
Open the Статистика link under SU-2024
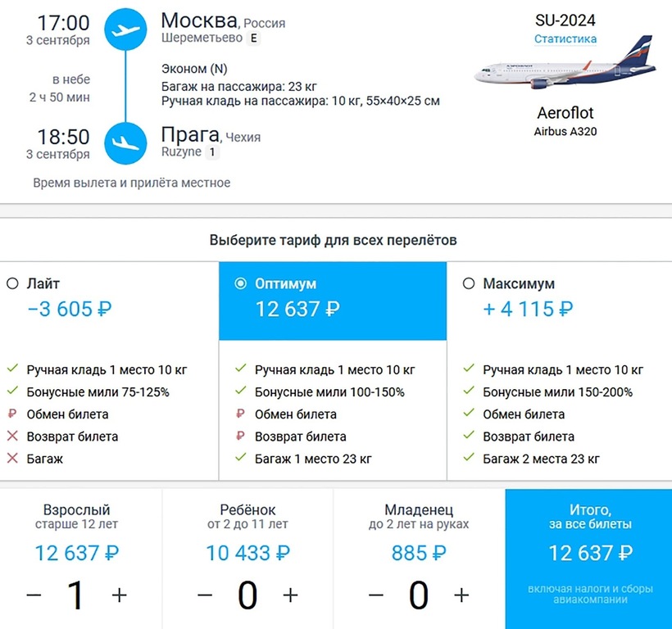pos(565,39)
